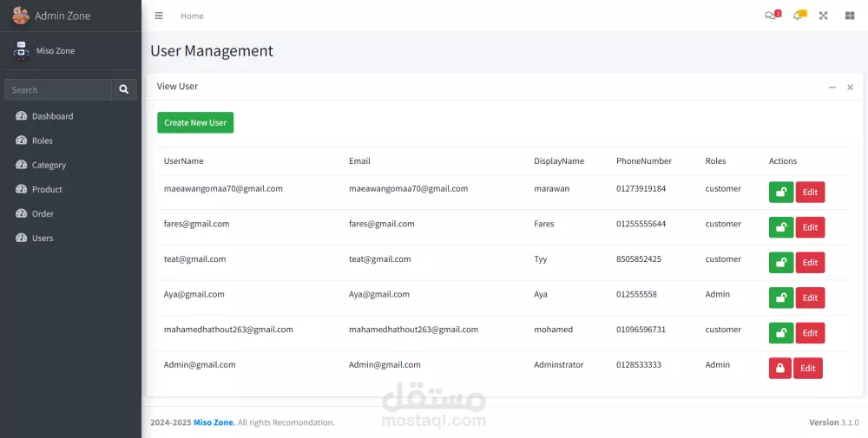Click phone number 0128533333

pyautogui.click(x=639, y=364)
